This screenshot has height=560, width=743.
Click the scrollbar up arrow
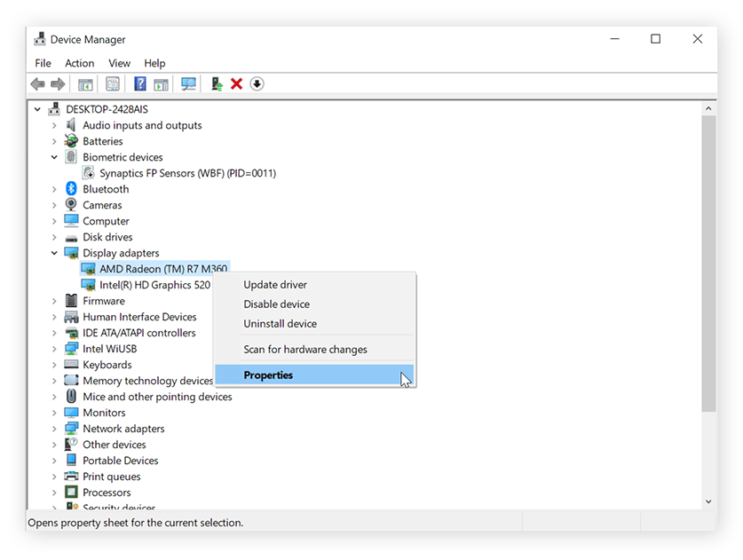click(708, 108)
